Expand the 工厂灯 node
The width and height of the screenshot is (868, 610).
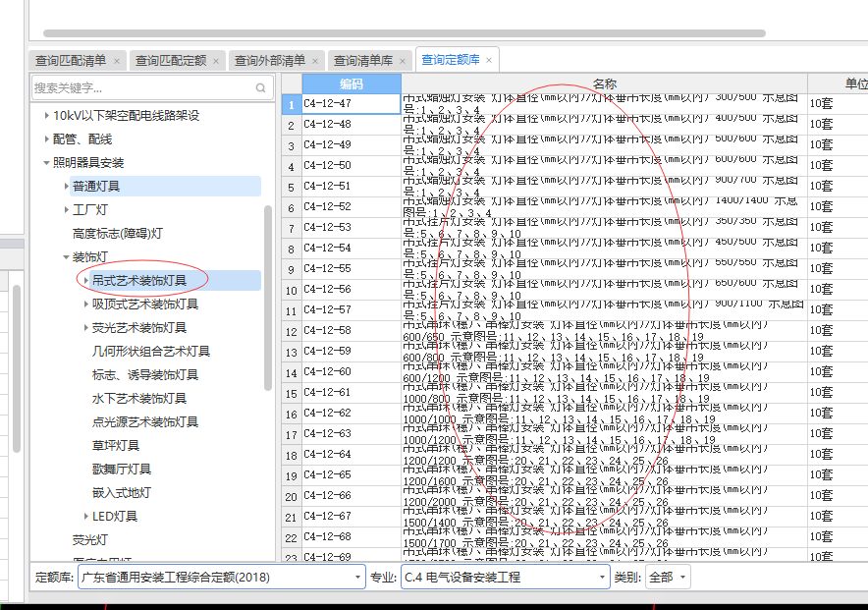click(x=67, y=210)
